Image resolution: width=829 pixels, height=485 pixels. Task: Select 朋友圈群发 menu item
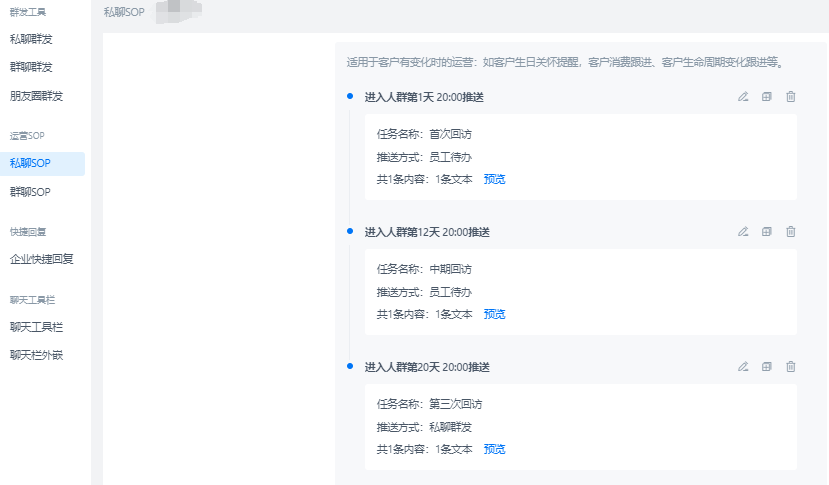click(x=36, y=96)
